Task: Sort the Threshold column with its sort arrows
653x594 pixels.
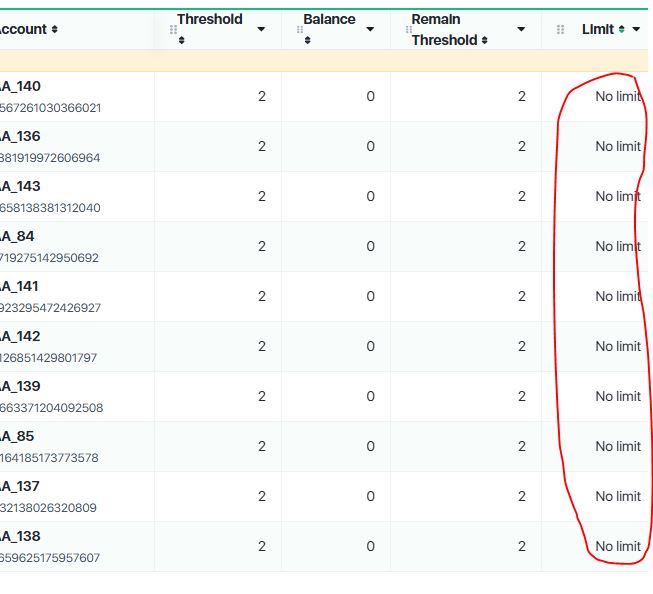Action: (182, 40)
